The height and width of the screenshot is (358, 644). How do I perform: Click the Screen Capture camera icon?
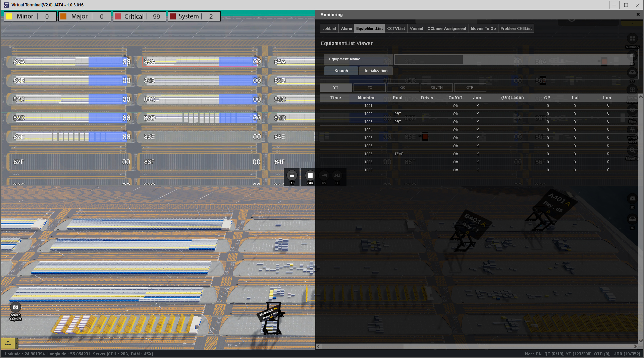(x=15, y=307)
